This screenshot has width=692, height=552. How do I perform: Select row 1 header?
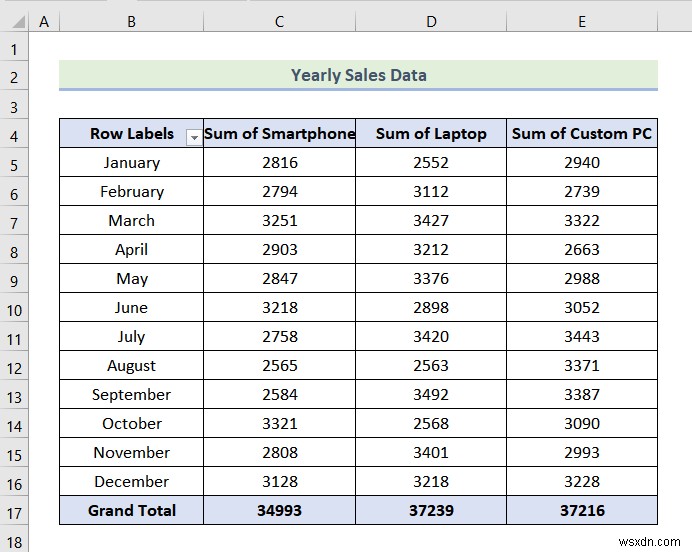coord(14,49)
